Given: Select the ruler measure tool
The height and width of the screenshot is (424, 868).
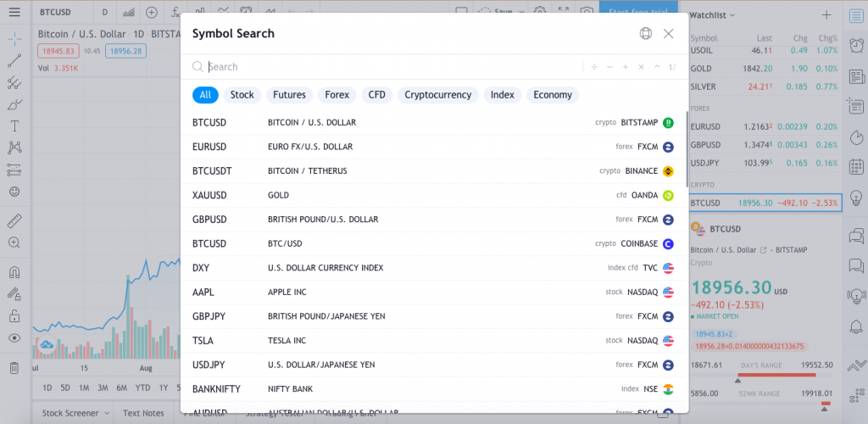Looking at the screenshot, I should coord(14,220).
